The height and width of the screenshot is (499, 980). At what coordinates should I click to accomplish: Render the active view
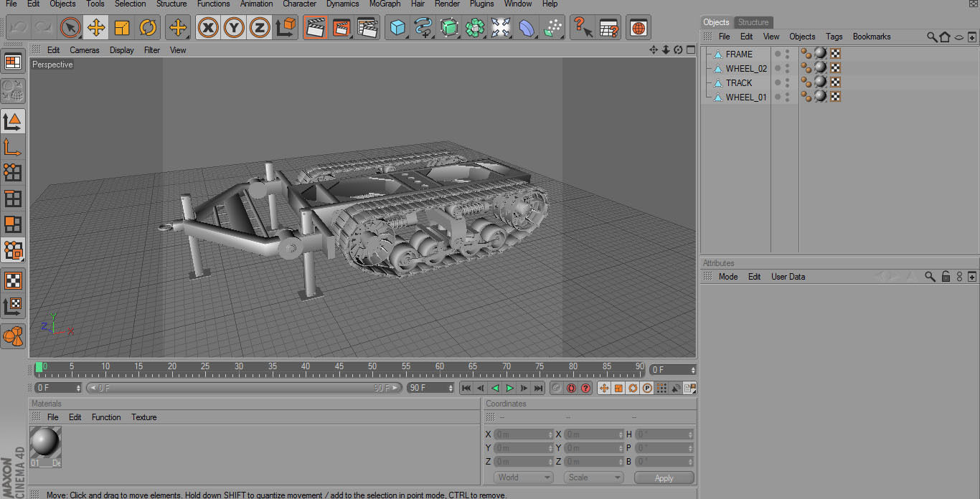click(315, 28)
